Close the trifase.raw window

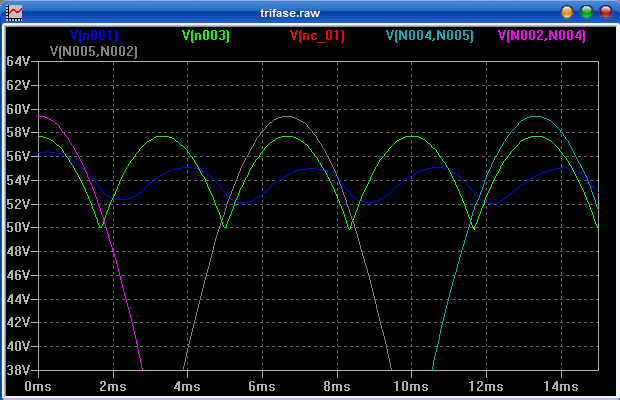[x=605, y=11]
